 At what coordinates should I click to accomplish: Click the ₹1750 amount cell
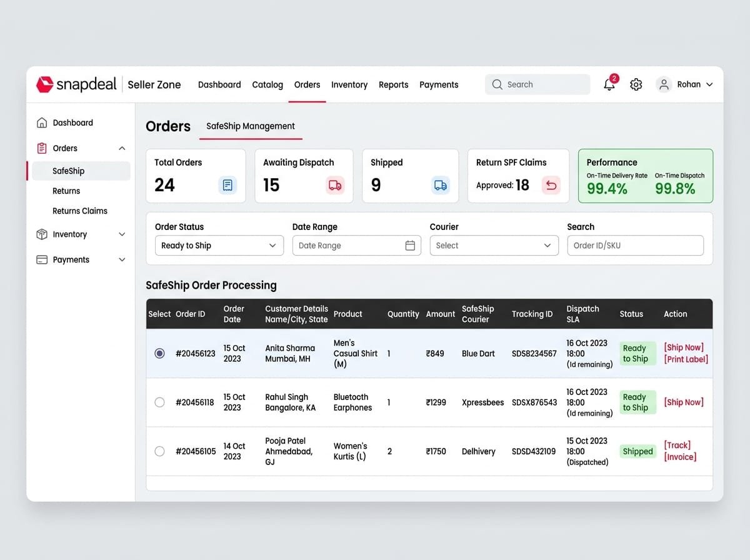point(436,451)
